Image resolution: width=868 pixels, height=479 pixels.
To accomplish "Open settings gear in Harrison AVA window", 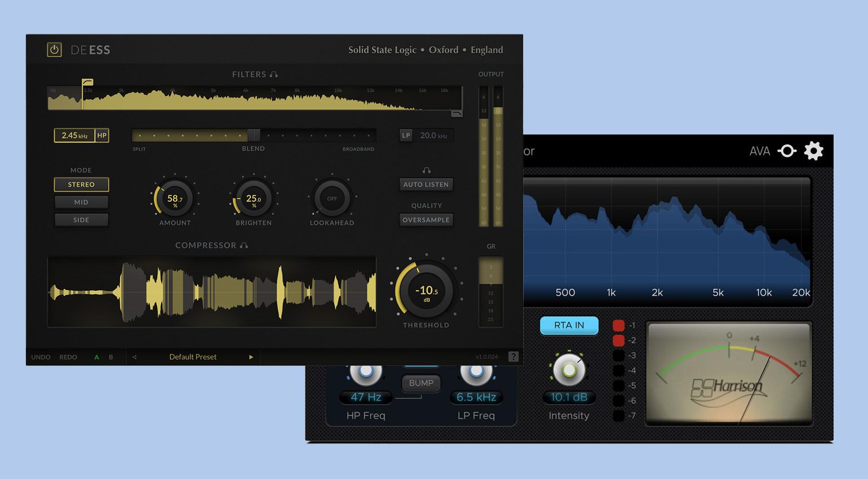I will pyautogui.click(x=813, y=150).
